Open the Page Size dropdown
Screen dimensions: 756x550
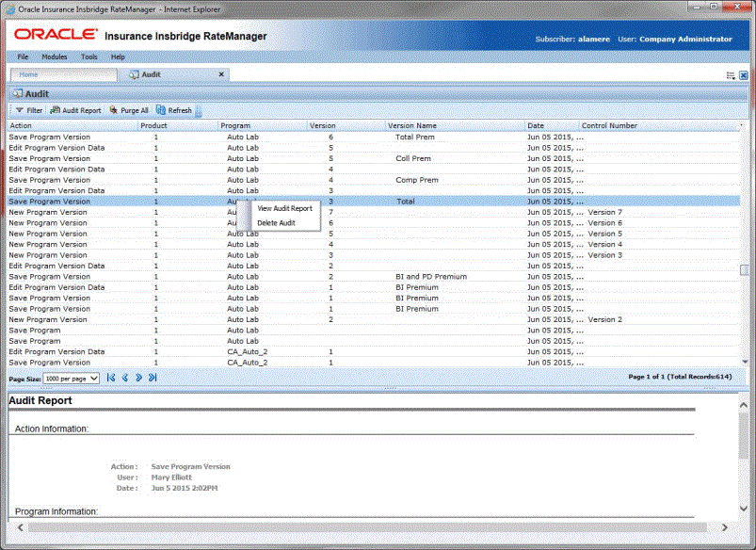(x=72, y=379)
